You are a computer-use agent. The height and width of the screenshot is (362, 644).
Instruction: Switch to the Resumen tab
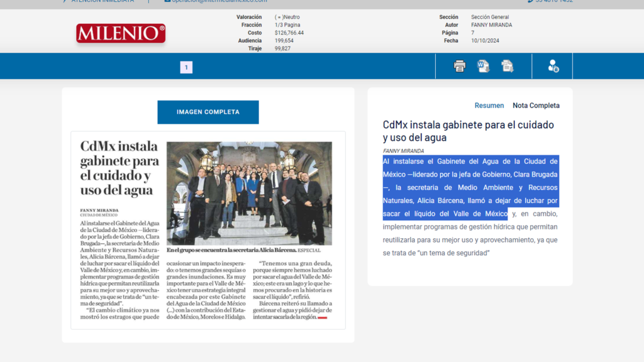pos(489,106)
